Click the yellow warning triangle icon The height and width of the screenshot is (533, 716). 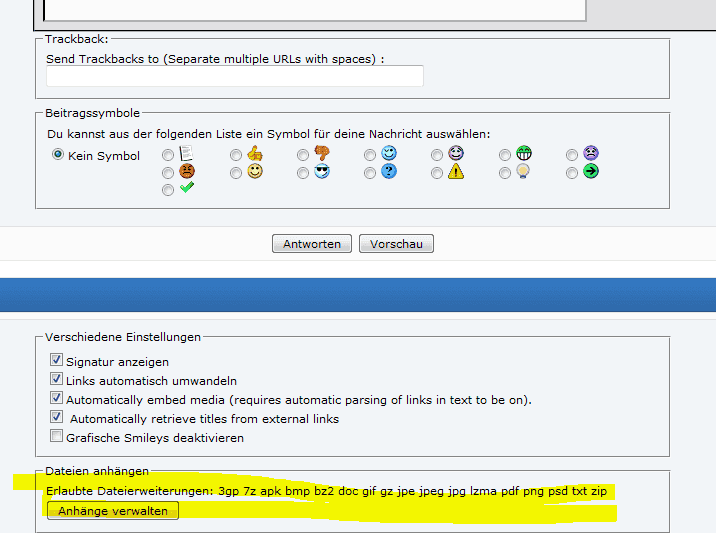point(456,171)
